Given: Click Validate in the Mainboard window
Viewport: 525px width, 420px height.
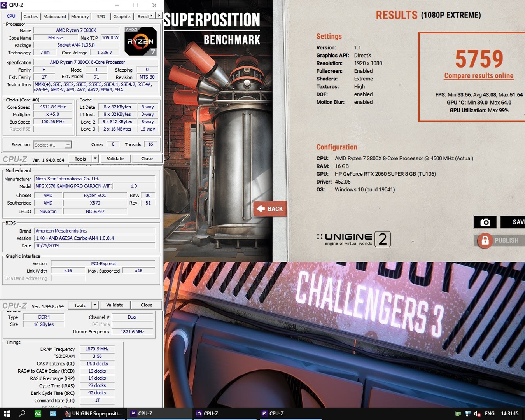Looking at the screenshot, I should [115, 305].
